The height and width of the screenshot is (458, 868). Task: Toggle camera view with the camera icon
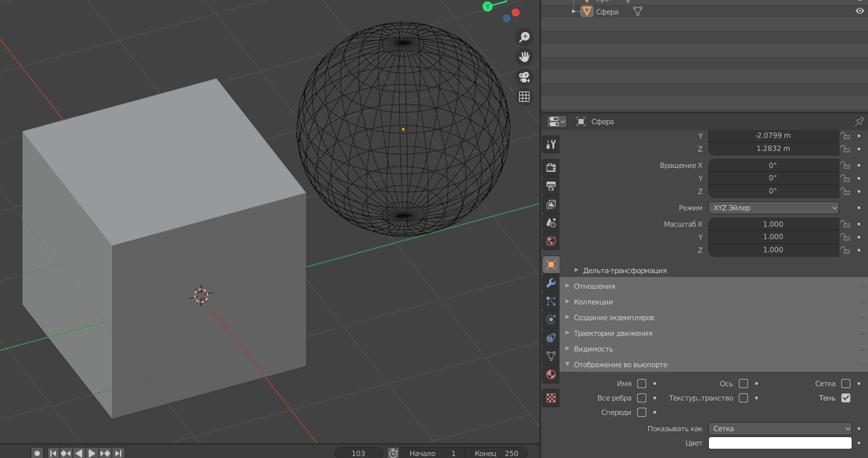524,77
